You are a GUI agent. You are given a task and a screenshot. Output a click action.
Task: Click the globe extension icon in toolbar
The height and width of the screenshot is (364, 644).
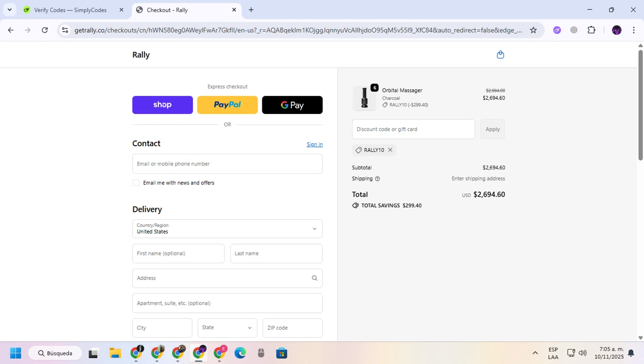[574, 30]
